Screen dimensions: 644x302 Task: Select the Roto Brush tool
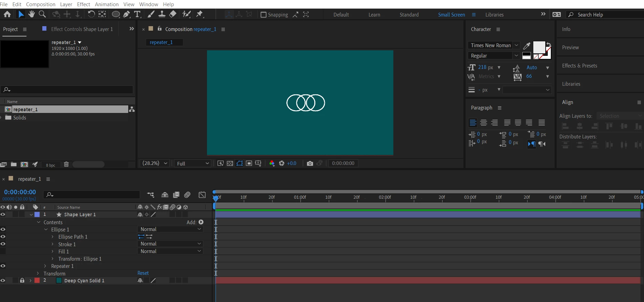click(x=187, y=14)
